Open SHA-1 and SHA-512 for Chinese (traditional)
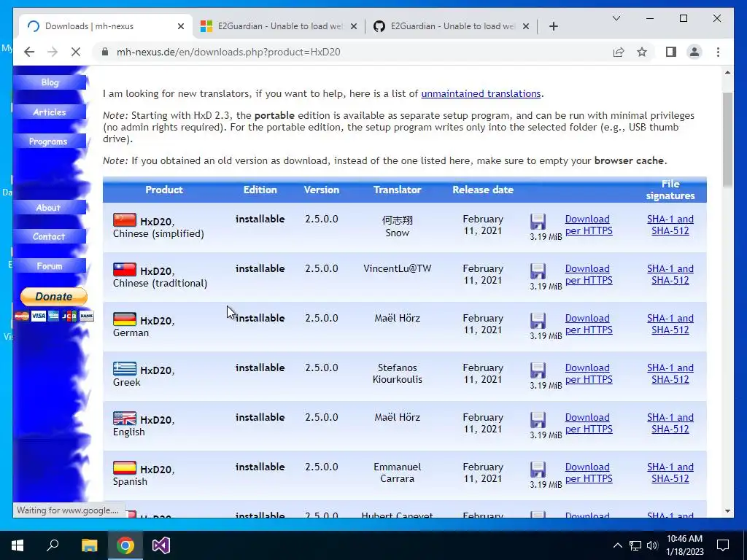 [670, 274]
